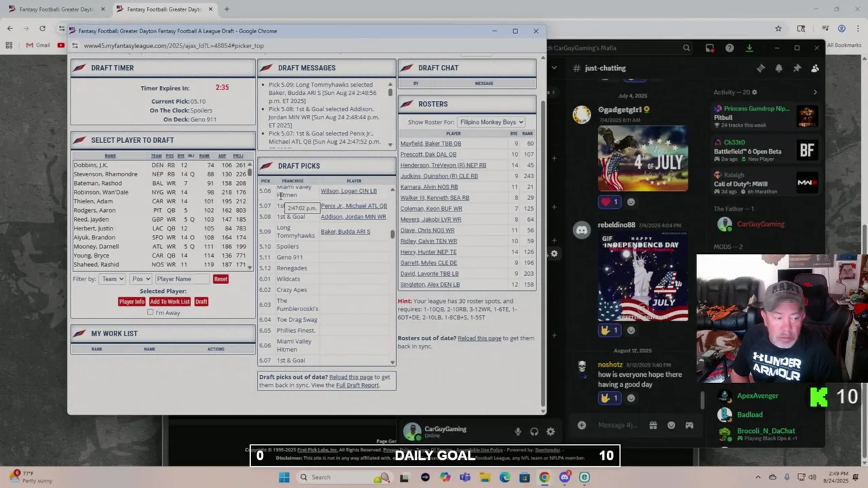Open Discord apps controller icon
Image resolution: width=868 pixels, height=488 pixels.
[689, 425]
